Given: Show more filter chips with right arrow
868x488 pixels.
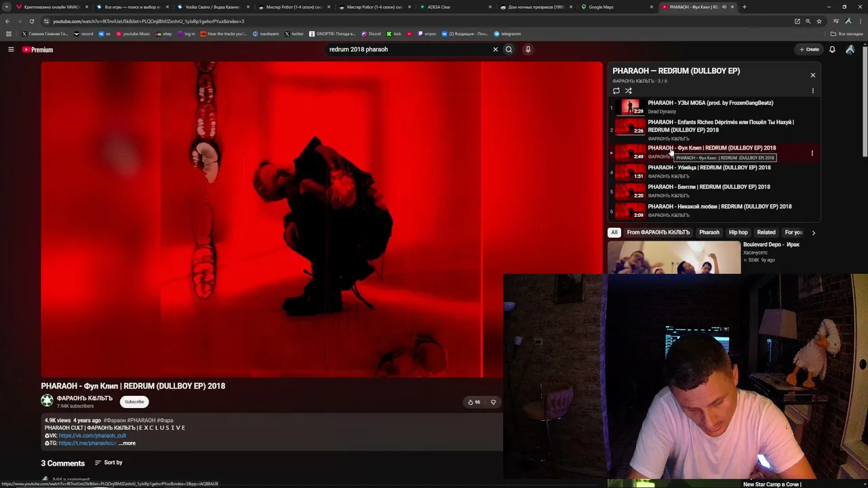Looking at the screenshot, I should click(x=813, y=232).
